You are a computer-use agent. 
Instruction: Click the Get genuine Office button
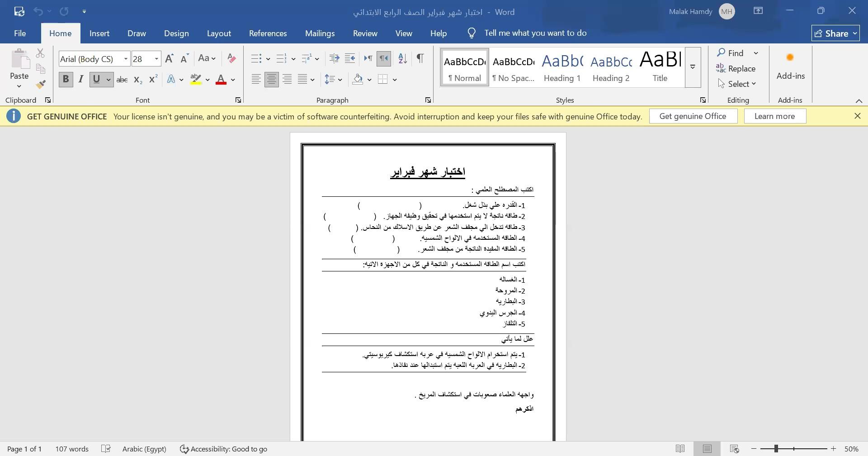pyautogui.click(x=693, y=116)
